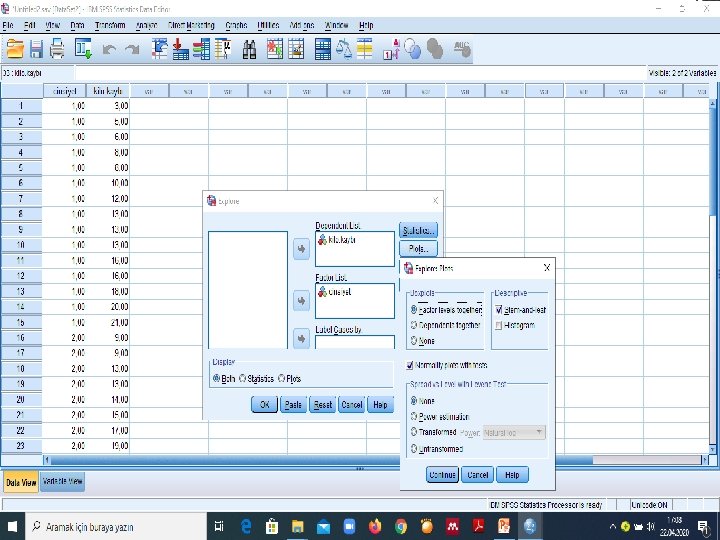Image resolution: width=720 pixels, height=540 pixels.
Task: Toggle Normality plots with tests checkbox
Action: coord(410,365)
